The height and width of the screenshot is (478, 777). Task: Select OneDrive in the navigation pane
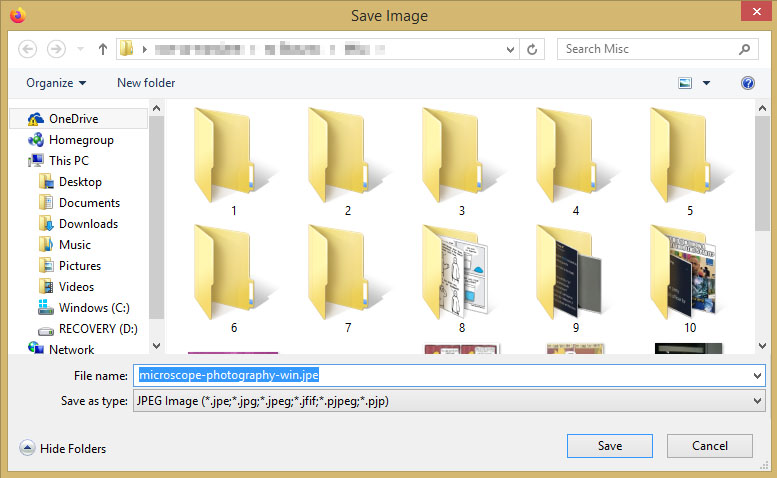[x=73, y=119]
